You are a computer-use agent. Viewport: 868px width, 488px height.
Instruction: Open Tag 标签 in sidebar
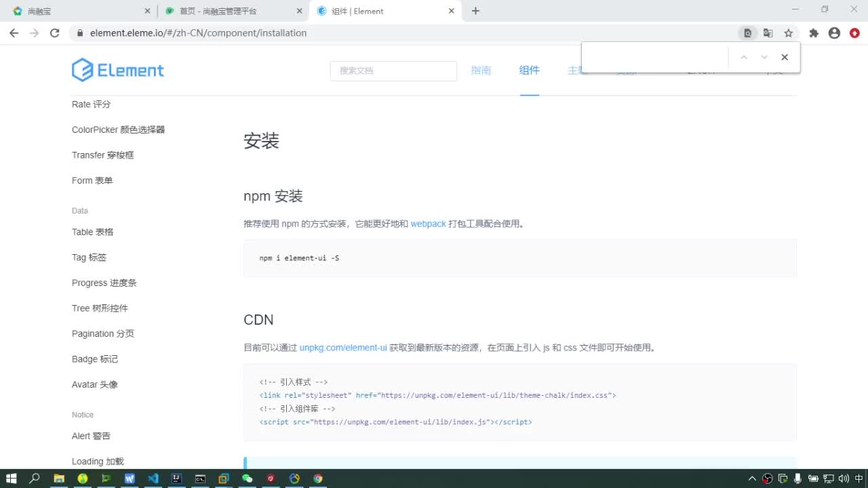89,258
